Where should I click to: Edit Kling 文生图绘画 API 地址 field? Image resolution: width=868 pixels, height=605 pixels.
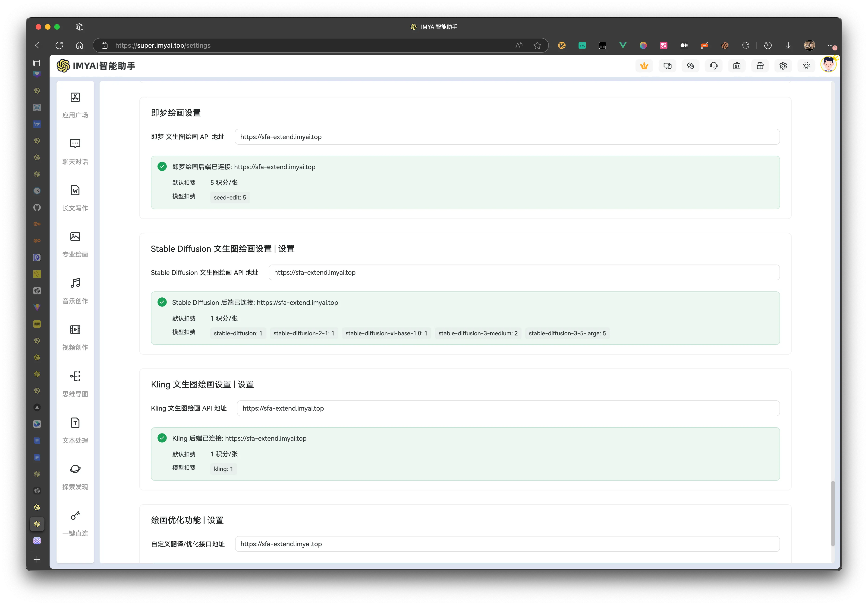click(508, 408)
